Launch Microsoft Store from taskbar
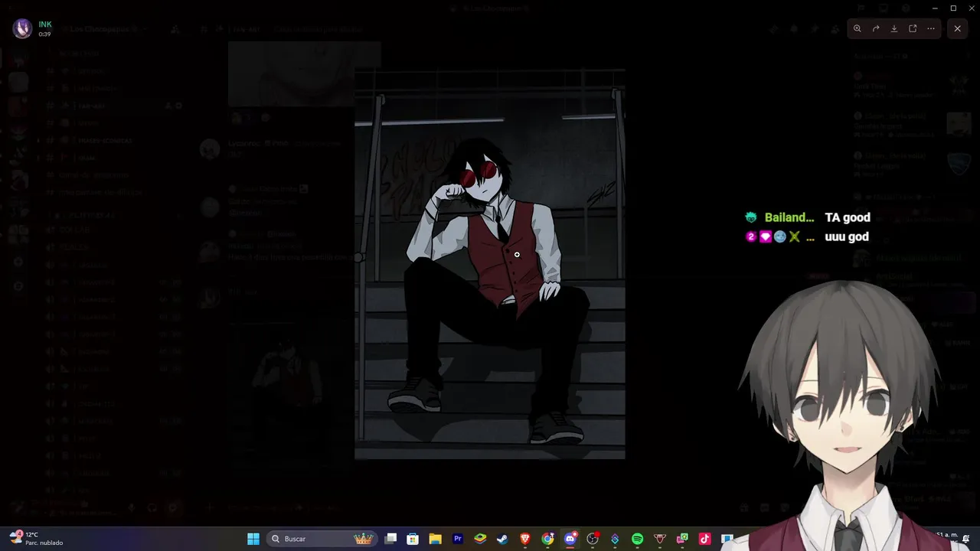 click(x=413, y=539)
